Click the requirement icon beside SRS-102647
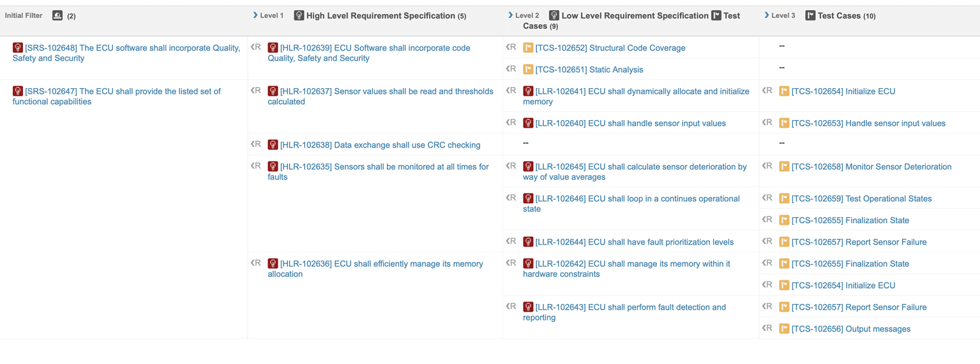The height and width of the screenshot is (364, 980). click(x=18, y=91)
